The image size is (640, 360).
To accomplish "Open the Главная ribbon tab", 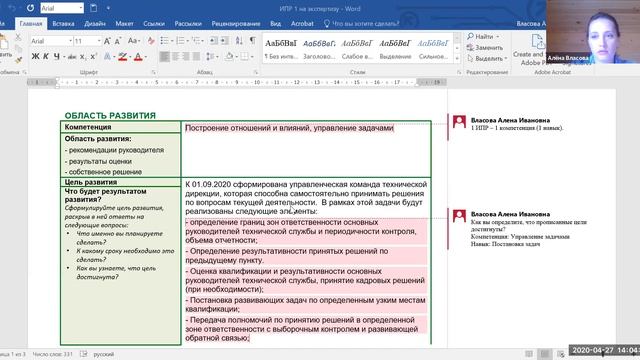I will pyautogui.click(x=31, y=24).
